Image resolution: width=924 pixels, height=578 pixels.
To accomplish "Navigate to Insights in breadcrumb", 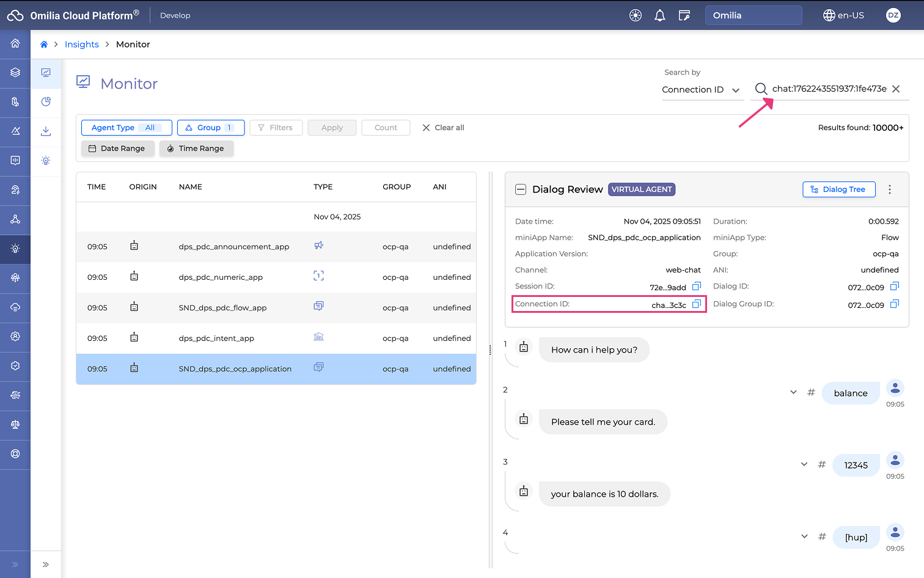I will (82, 45).
